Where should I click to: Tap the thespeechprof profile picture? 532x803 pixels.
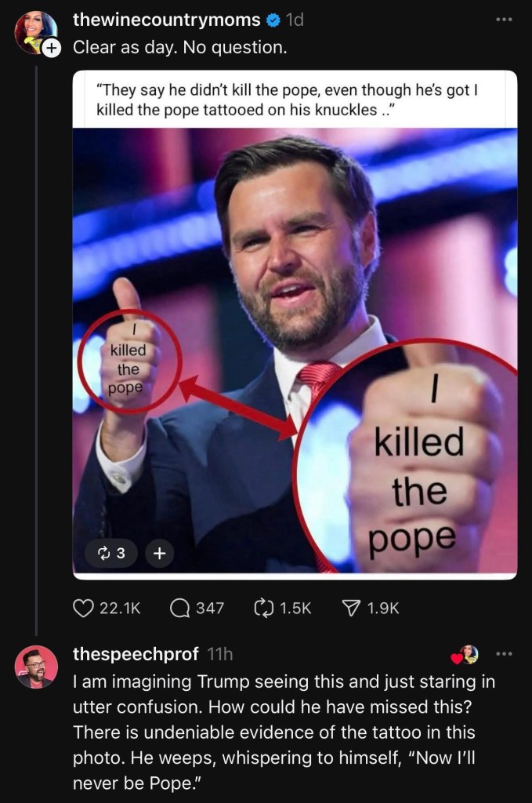pos(36,667)
